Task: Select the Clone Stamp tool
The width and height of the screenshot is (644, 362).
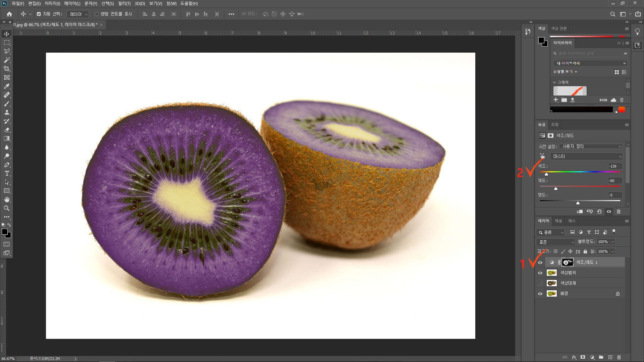Action: tap(7, 112)
